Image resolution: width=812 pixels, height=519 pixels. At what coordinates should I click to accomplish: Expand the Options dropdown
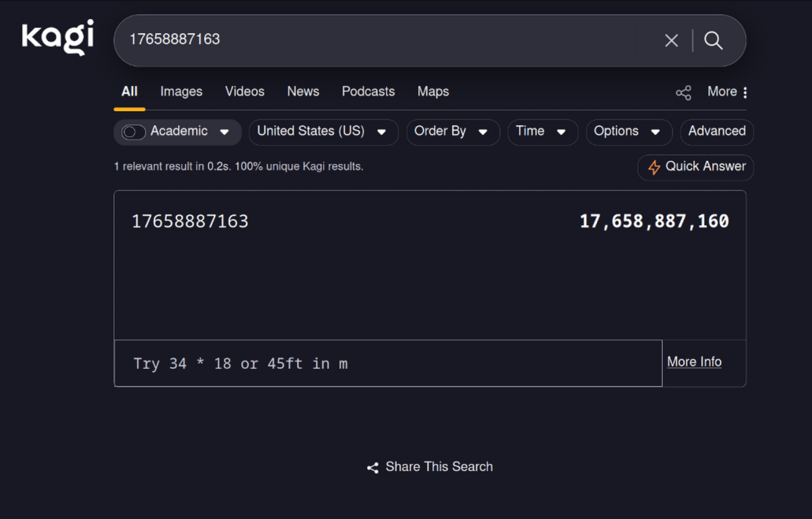tap(628, 132)
